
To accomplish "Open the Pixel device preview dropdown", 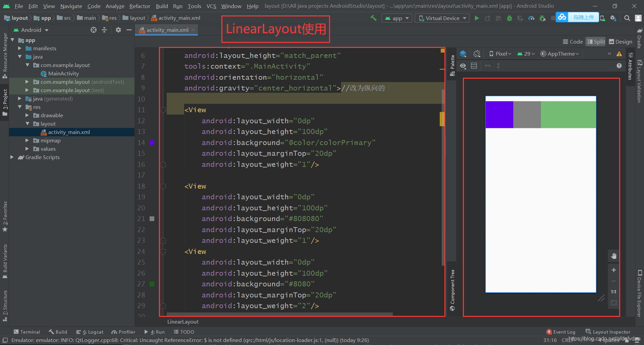I will (x=500, y=54).
